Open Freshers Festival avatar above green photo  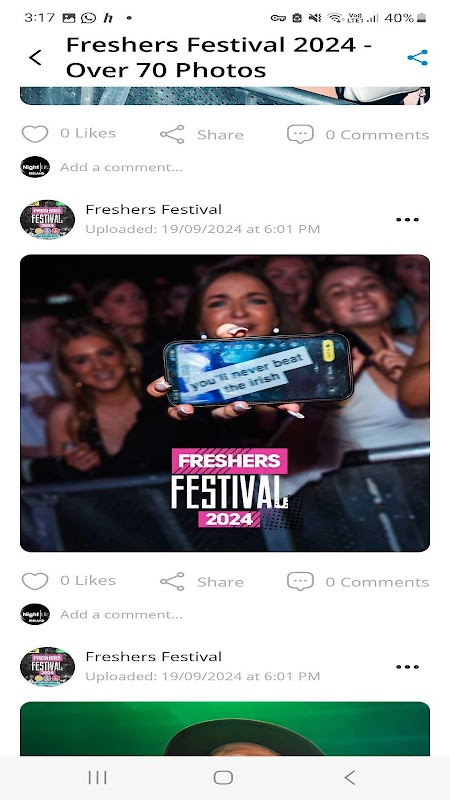click(47, 666)
